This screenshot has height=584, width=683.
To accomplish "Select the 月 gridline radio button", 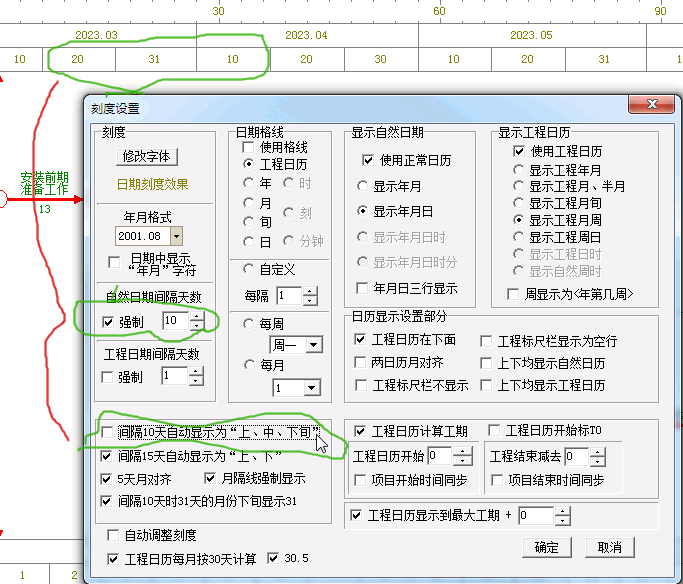I will click(248, 203).
